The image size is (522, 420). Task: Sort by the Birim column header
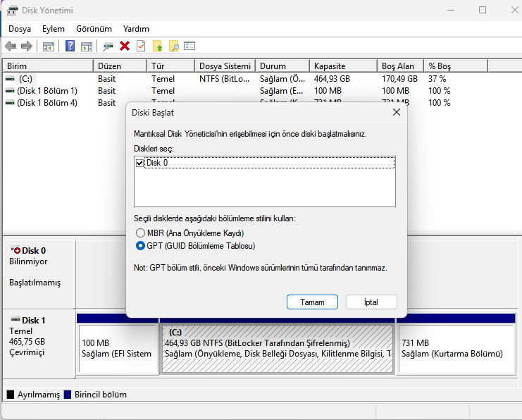click(48, 66)
